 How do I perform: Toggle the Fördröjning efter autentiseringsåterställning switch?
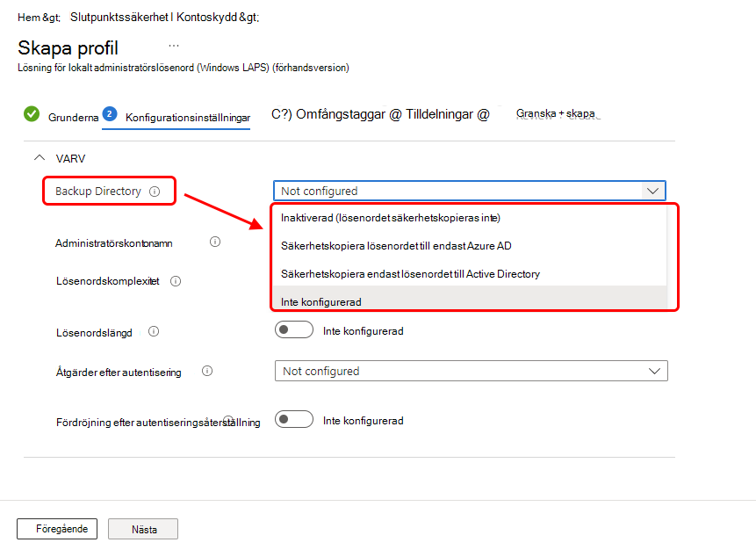294,419
